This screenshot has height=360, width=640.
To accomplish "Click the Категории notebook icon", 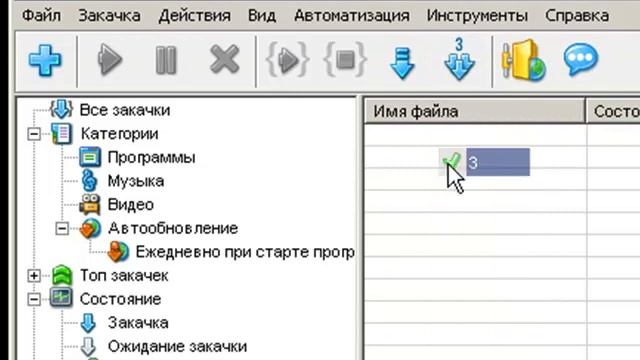I will click(61, 133).
